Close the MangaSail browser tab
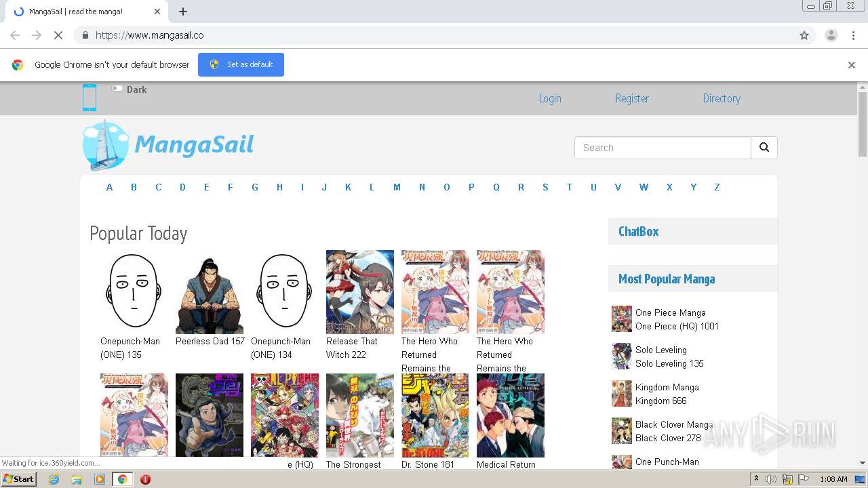Image resolution: width=868 pixels, height=488 pixels. pyautogui.click(x=157, y=12)
